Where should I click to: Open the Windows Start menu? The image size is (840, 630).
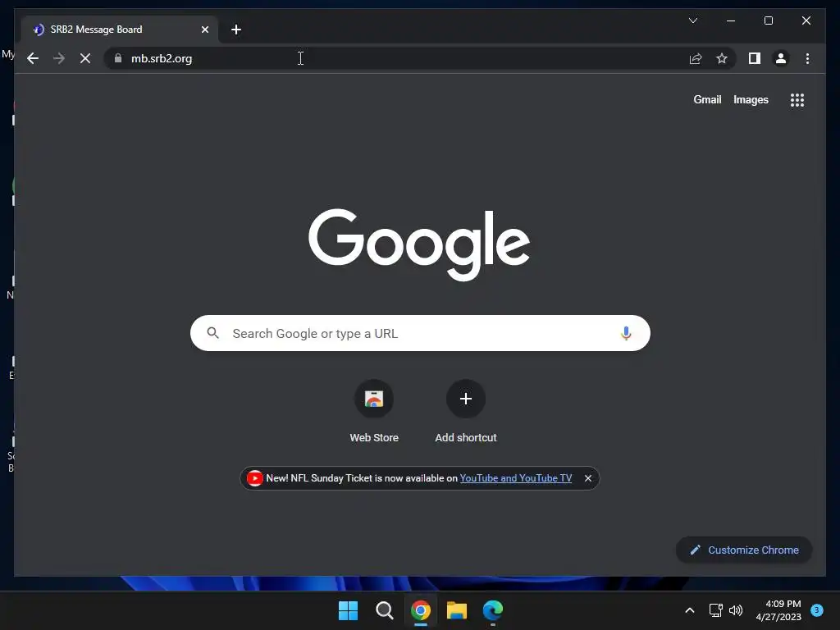click(348, 610)
